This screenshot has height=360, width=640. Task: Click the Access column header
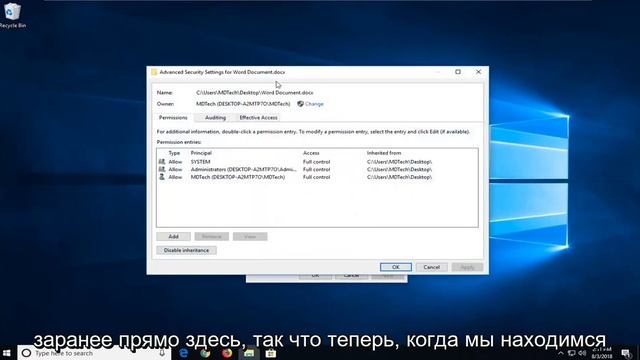click(311, 153)
